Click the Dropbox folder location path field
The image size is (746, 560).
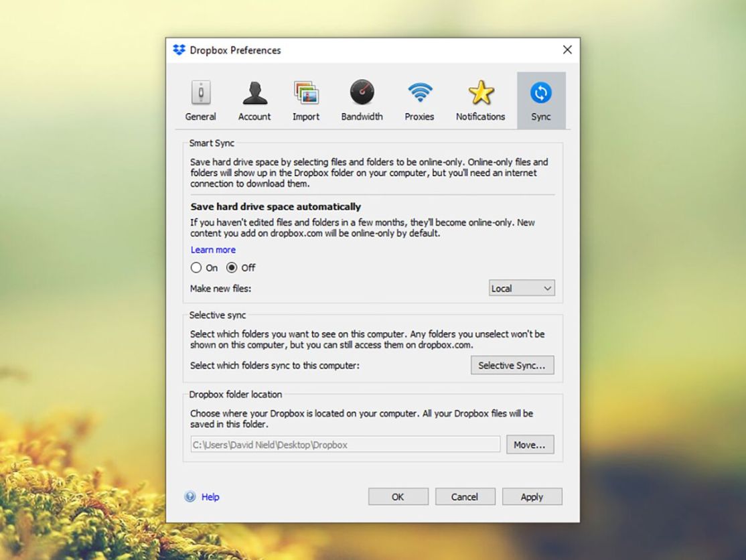[x=345, y=444]
